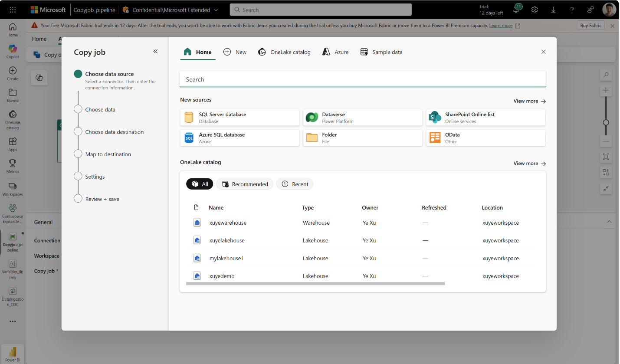
Task: Open OneLake catalog in left sidebar
Action: click(13, 119)
